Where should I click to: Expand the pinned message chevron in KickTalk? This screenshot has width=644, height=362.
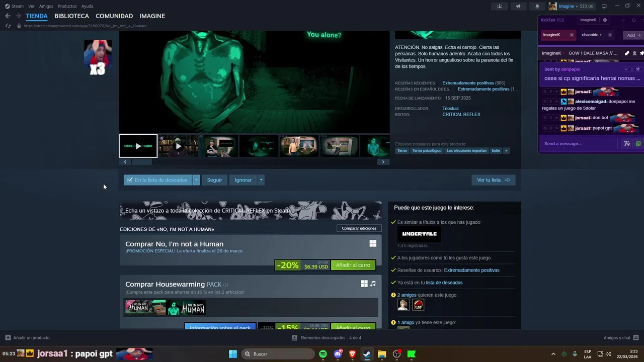(626, 69)
